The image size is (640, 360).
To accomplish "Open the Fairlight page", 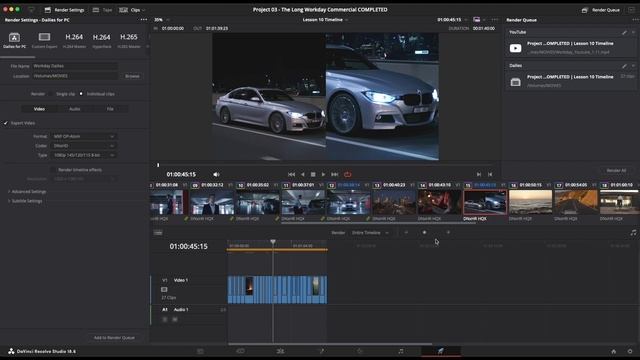I will 401,351.
